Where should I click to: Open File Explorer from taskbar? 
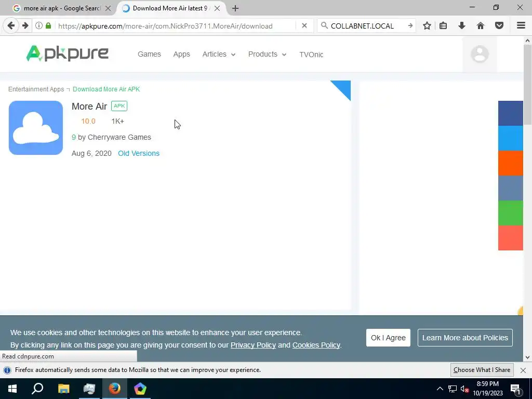tap(63, 389)
